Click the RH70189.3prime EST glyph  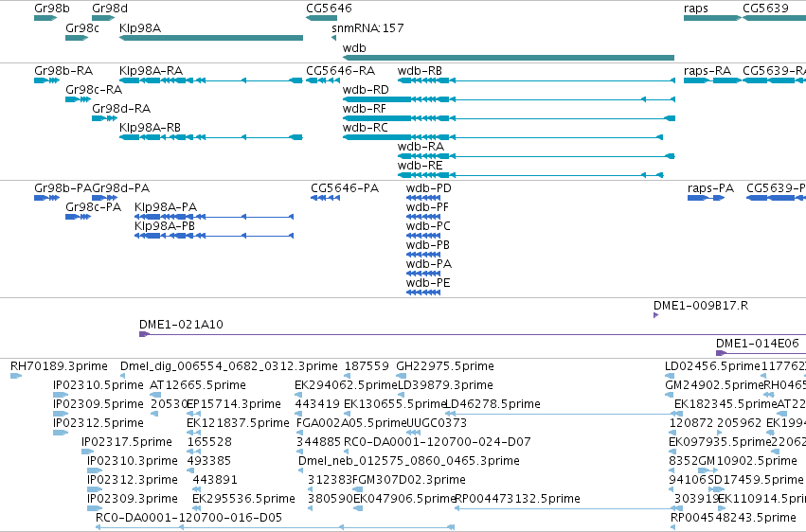pyautogui.click(x=16, y=376)
